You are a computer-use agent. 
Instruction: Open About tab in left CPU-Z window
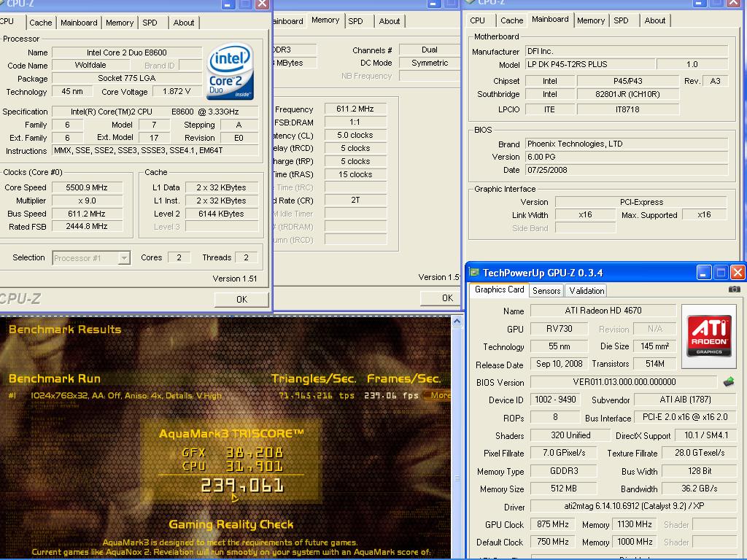coord(183,23)
